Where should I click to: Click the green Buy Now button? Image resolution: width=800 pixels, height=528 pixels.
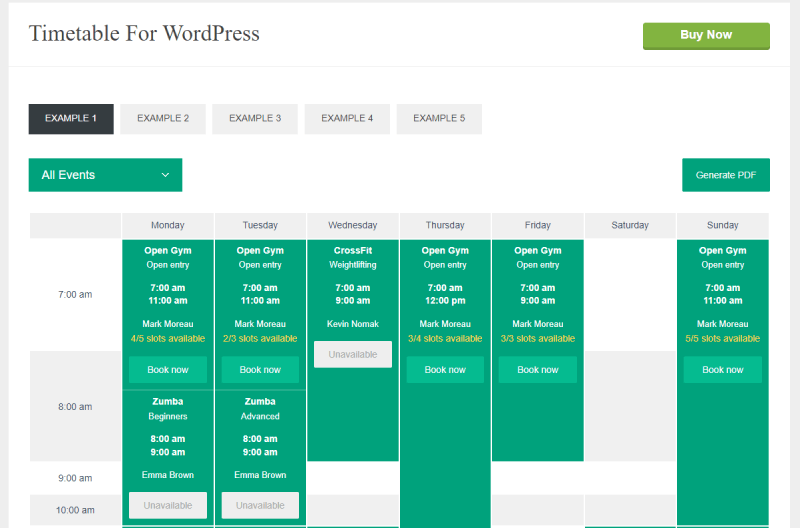(x=706, y=36)
